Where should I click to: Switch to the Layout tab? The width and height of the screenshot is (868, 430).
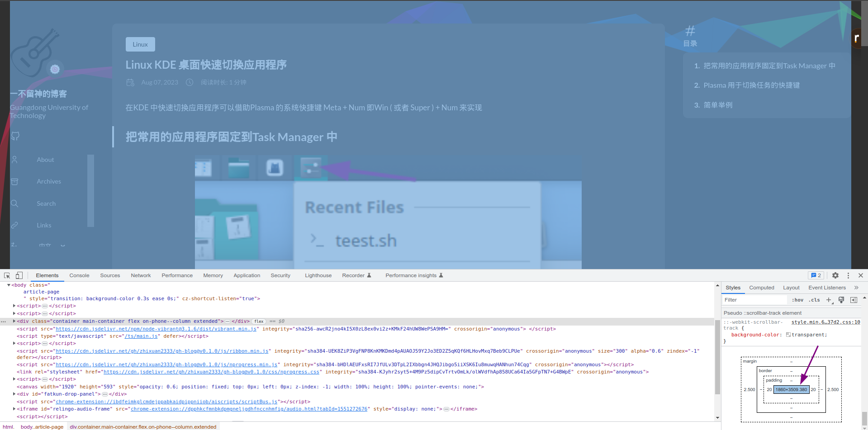[x=791, y=288]
